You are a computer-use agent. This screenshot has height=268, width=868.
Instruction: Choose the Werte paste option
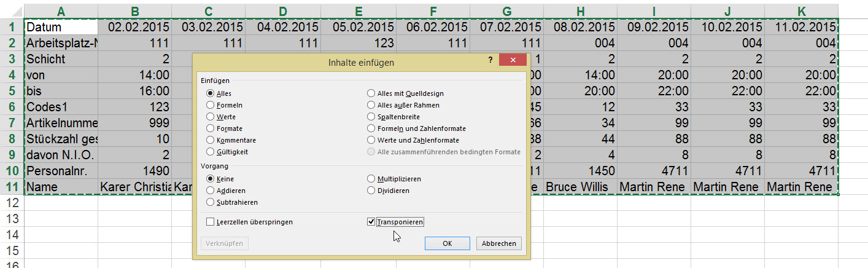(211, 117)
